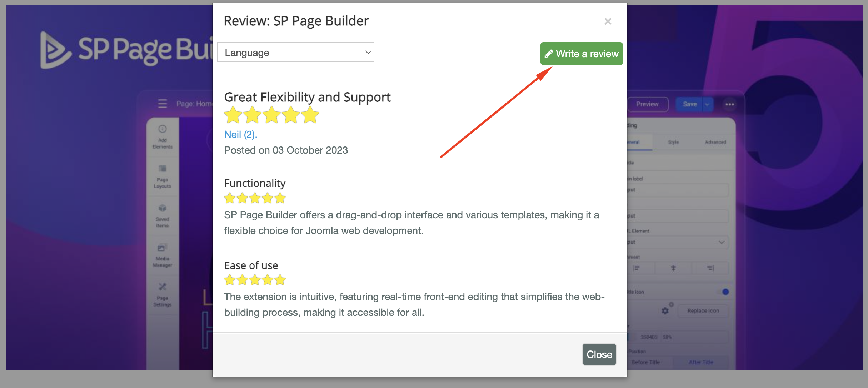Open the Page Layouts sidebar icon
Image resolution: width=868 pixels, height=388 pixels.
[x=162, y=176]
